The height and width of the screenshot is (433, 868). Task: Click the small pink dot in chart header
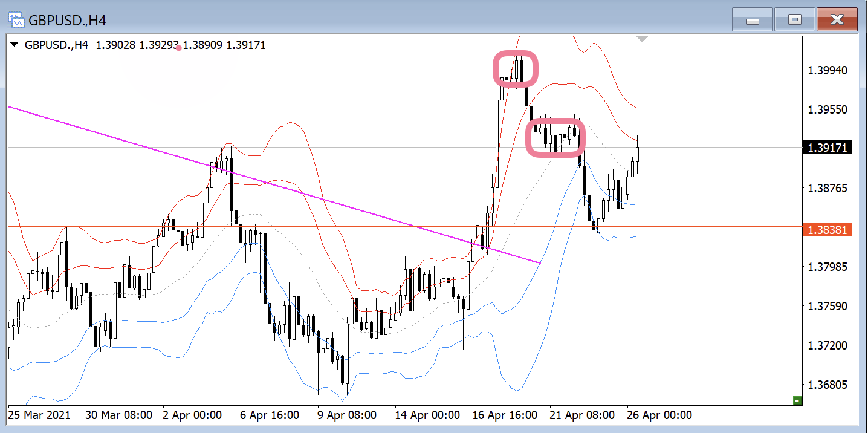tap(178, 48)
